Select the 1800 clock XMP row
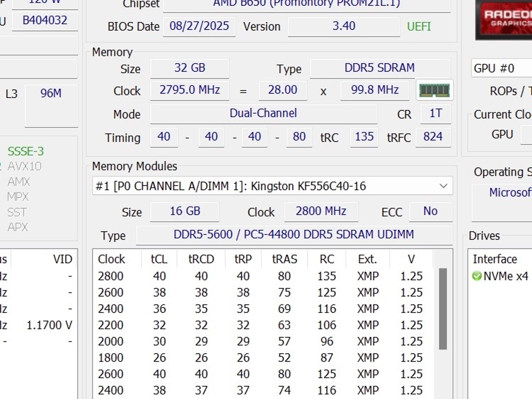 click(264, 358)
